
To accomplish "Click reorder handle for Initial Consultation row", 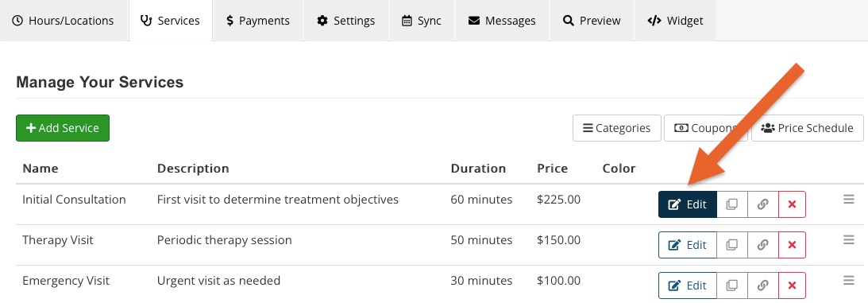I will pos(849,200).
